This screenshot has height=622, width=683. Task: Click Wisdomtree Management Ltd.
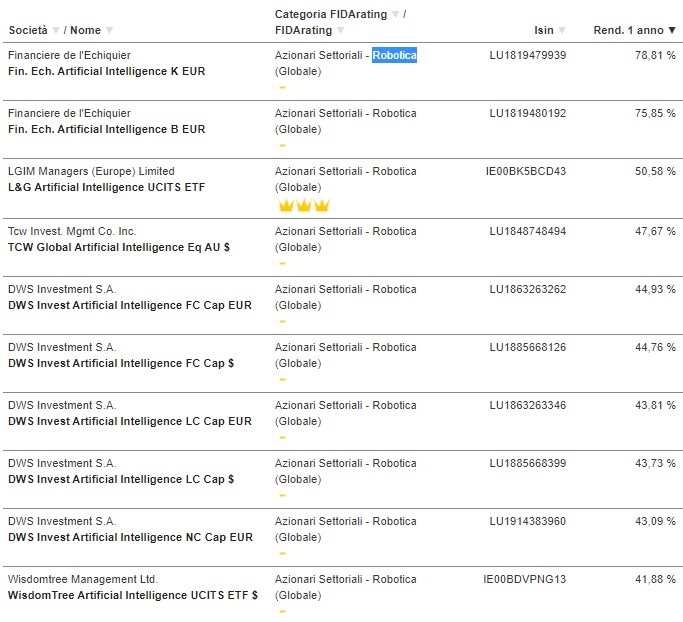click(83, 579)
